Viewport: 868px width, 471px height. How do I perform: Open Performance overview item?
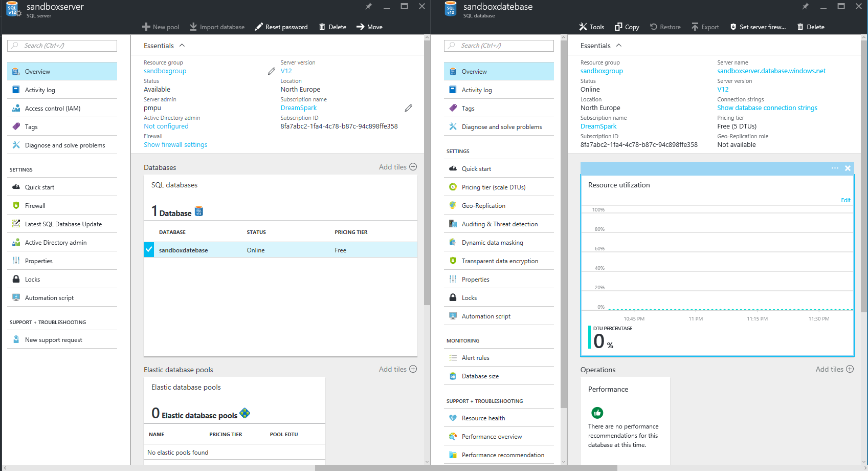pyautogui.click(x=499, y=437)
